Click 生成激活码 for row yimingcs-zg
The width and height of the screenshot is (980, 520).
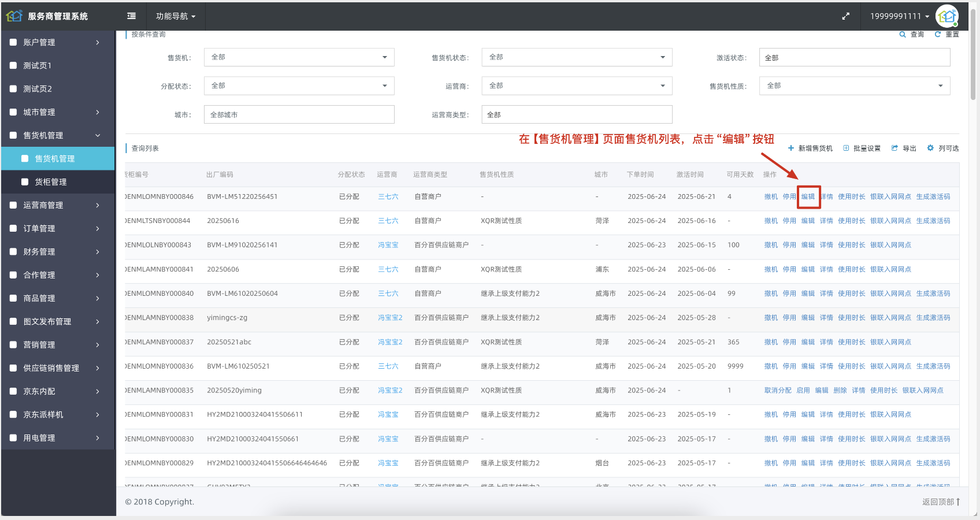[933, 318]
